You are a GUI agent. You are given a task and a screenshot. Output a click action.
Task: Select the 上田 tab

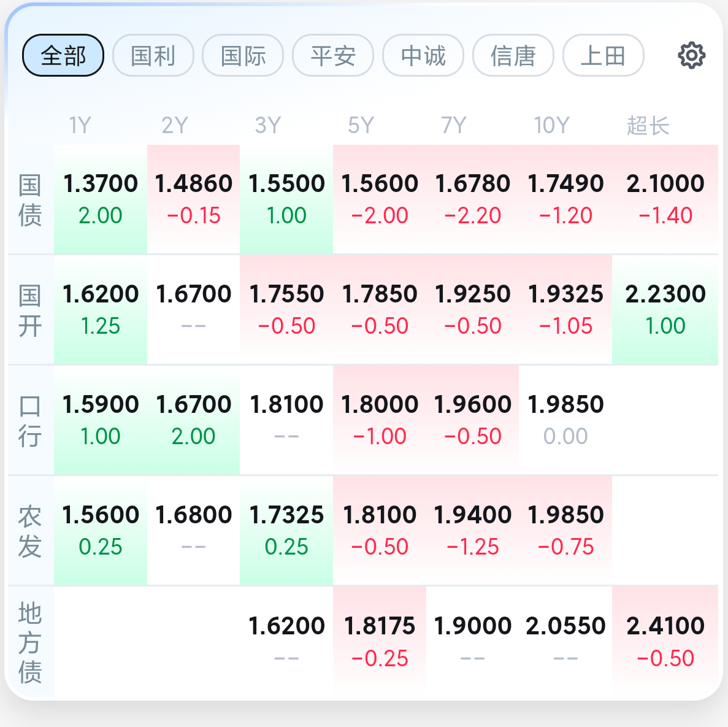pyautogui.click(x=603, y=55)
